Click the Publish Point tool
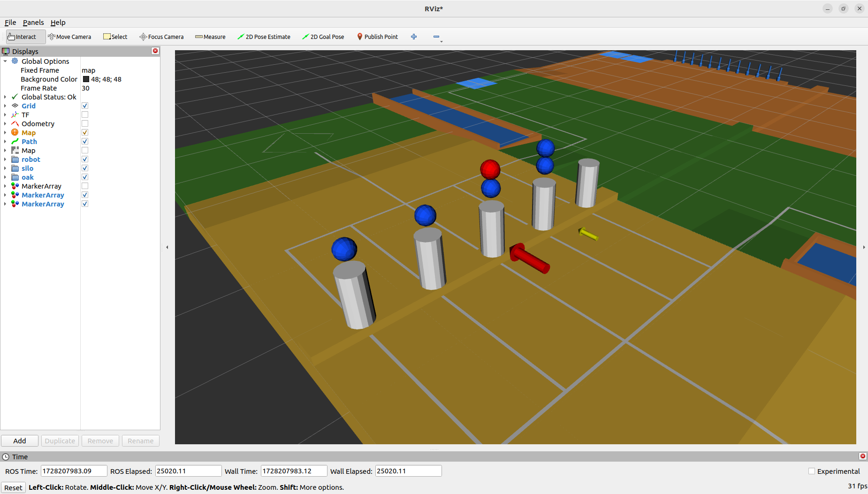 pyautogui.click(x=377, y=37)
